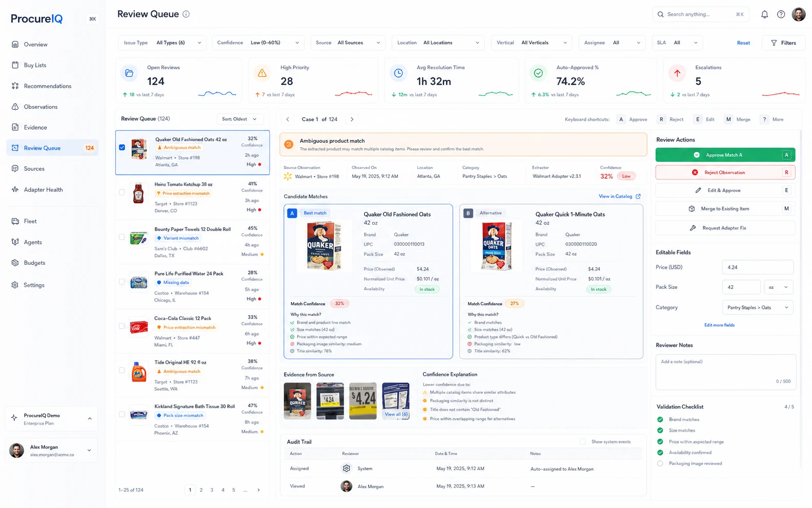Check the Bounty Paper Towels queue item
This screenshot has width=812, height=508.
click(122, 237)
